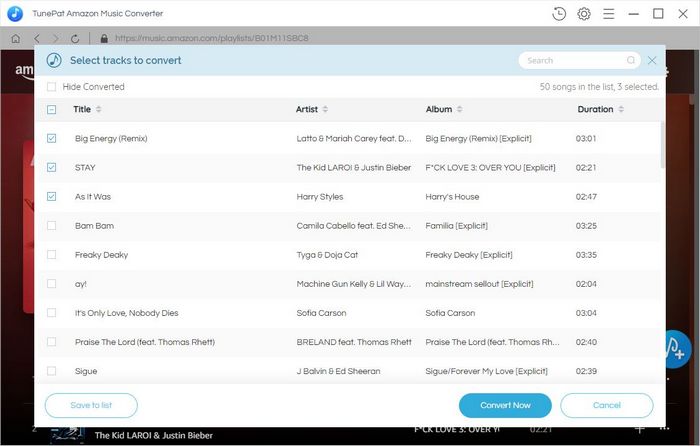Navigate forward with right arrow
Viewport: 700px width, 446px height.
55,38
